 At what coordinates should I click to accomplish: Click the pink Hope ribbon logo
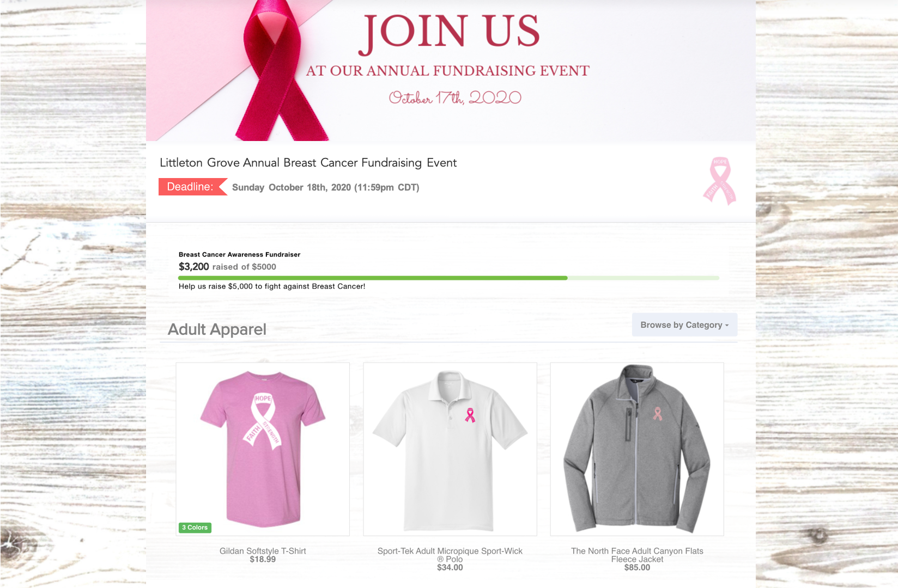point(719,181)
